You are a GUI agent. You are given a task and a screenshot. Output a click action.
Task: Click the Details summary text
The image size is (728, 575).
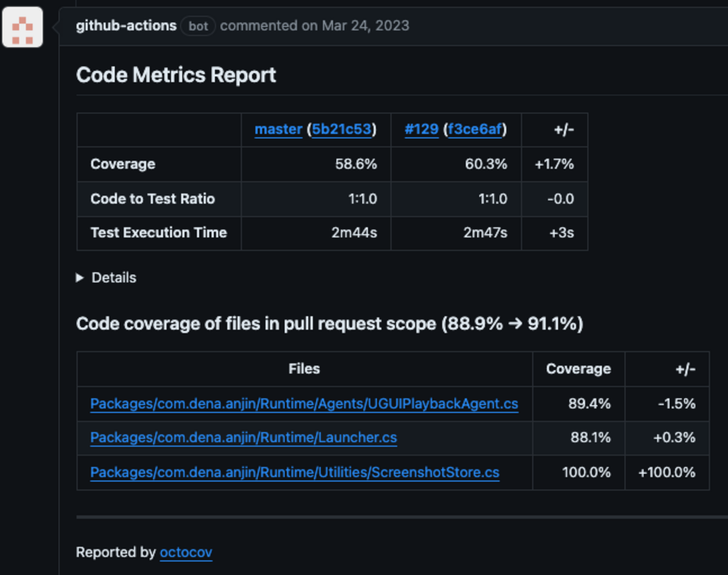(x=114, y=278)
